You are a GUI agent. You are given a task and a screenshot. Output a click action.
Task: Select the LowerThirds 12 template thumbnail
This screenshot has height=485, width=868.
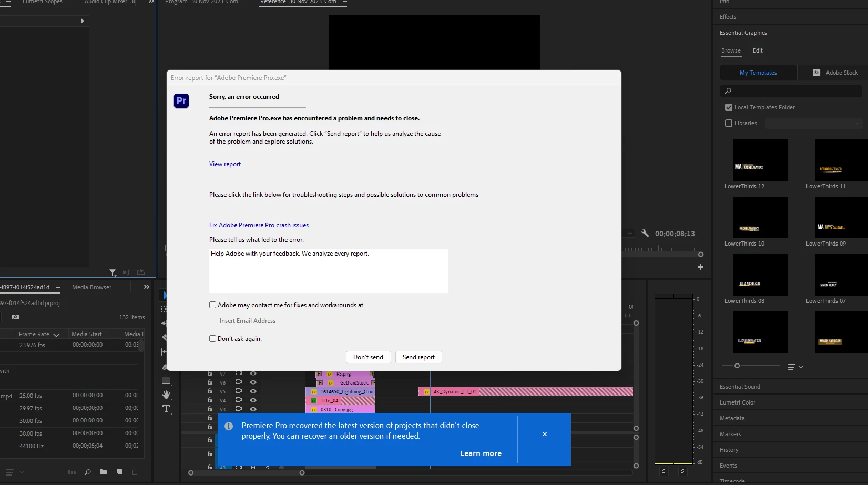coord(760,160)
